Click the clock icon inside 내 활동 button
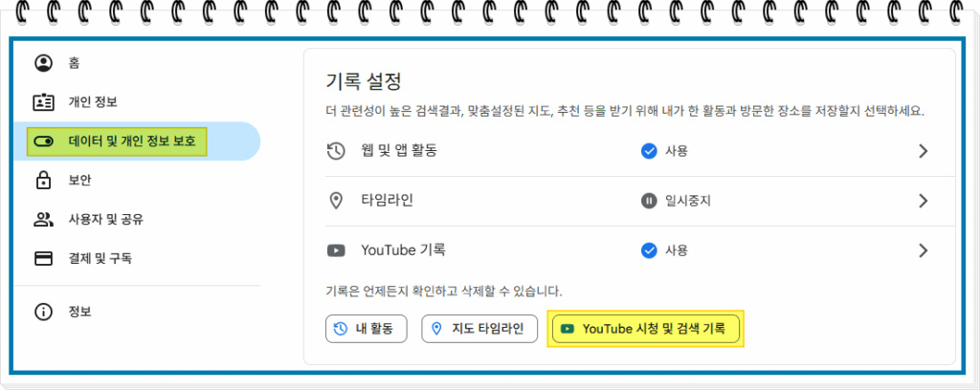This screenshot has width=980, height=390. pos(341,329)
